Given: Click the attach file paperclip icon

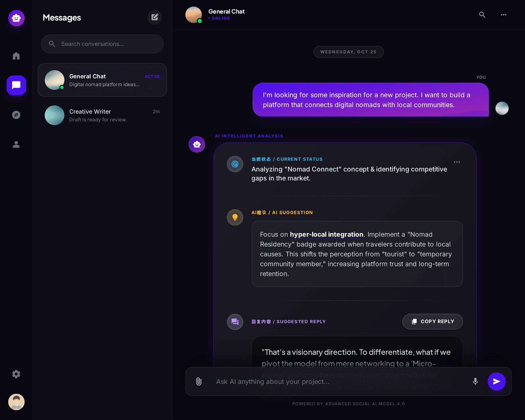Looking at the screenshot, I should click(199, 381).
